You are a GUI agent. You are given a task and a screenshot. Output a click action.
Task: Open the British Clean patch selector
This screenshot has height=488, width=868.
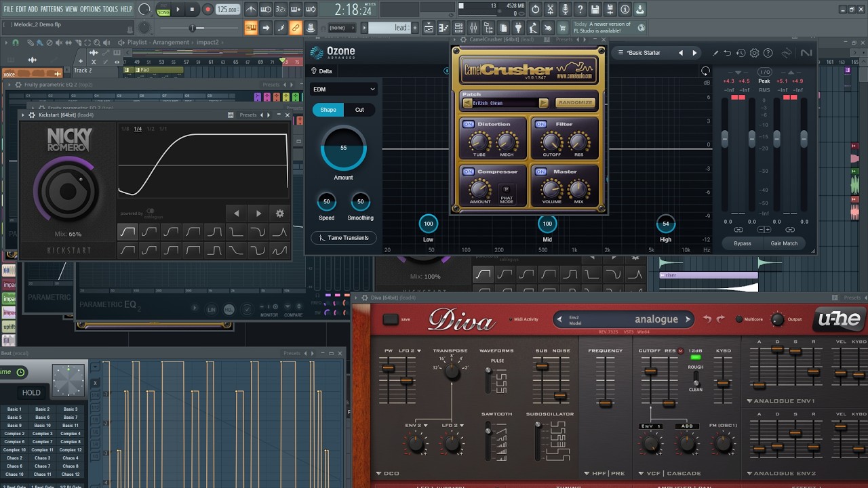coord(507,103)
